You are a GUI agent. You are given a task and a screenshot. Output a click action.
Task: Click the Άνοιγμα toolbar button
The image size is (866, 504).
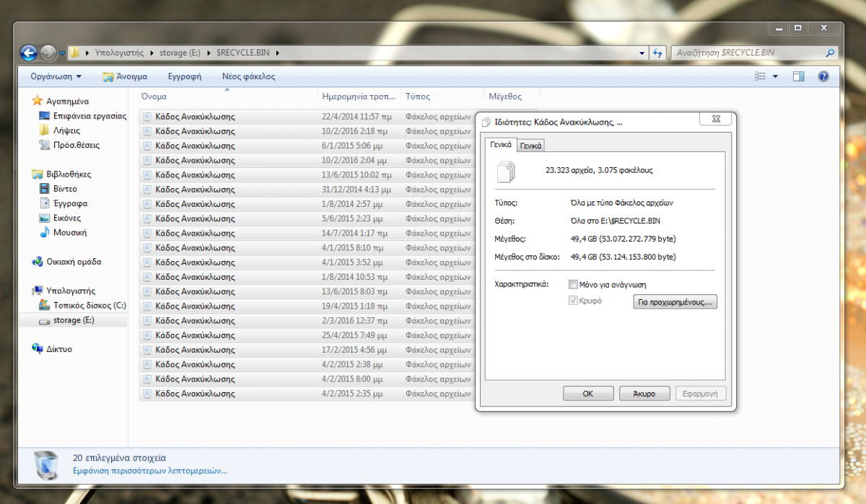pyautogui.click(x=125, y=76)
